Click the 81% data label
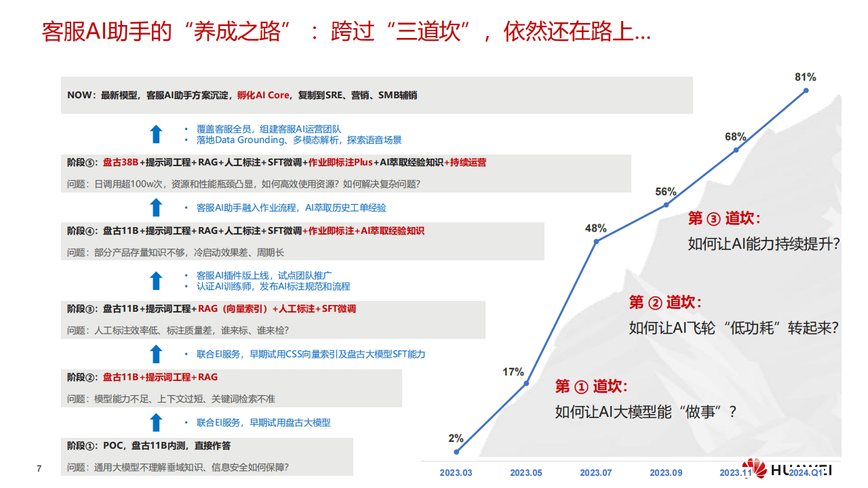This screenshot has height=488, width=868. [x=805, y=77]
